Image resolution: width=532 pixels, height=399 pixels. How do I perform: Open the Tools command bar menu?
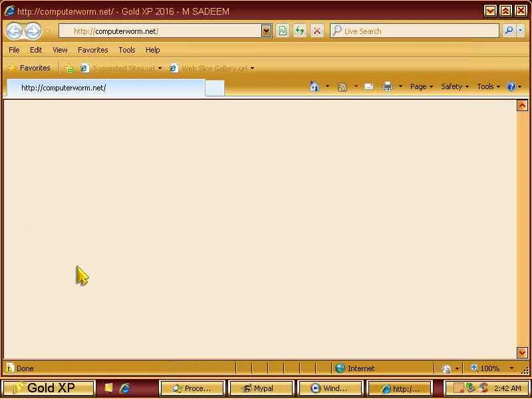489,87
